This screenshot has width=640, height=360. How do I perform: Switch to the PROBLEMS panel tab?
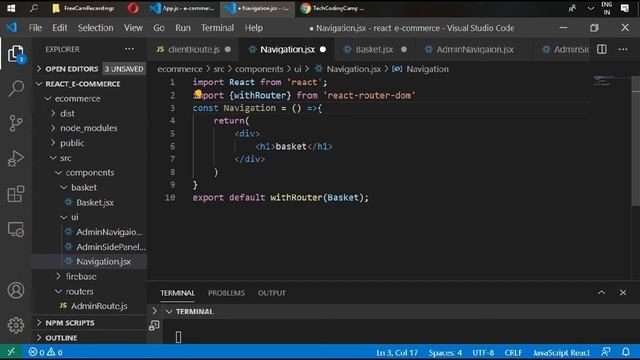(x=227, y=293)
